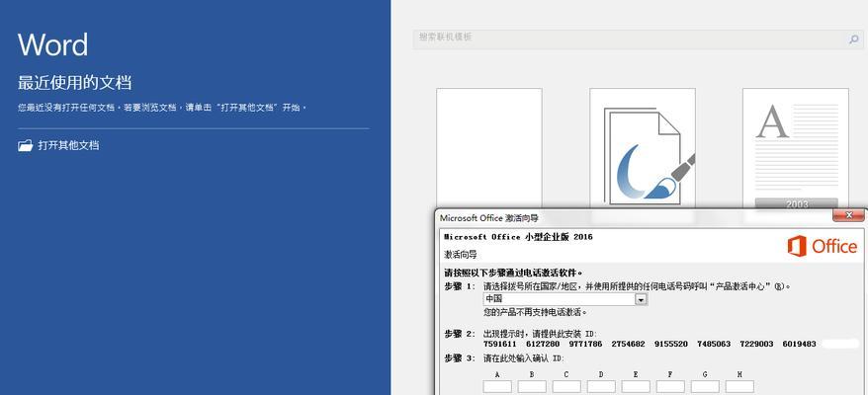This screenshot has height=395, width=868.
Task: Click confirmation ID field F
Action: pyautogui.click(x=670, y=386)
